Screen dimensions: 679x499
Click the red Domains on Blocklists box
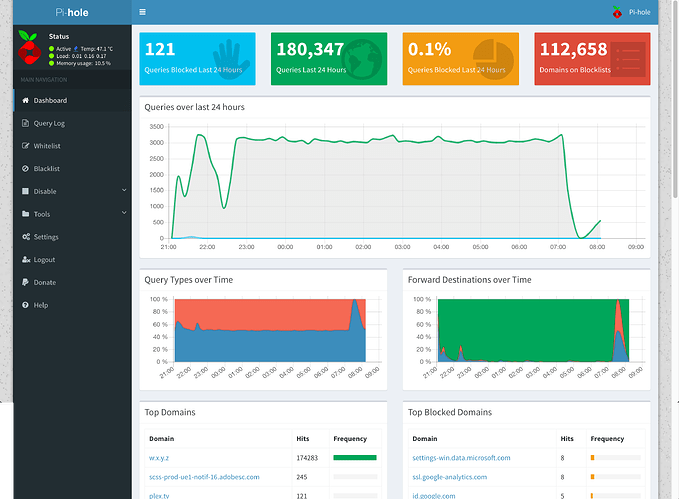click(x=592, y=58)
